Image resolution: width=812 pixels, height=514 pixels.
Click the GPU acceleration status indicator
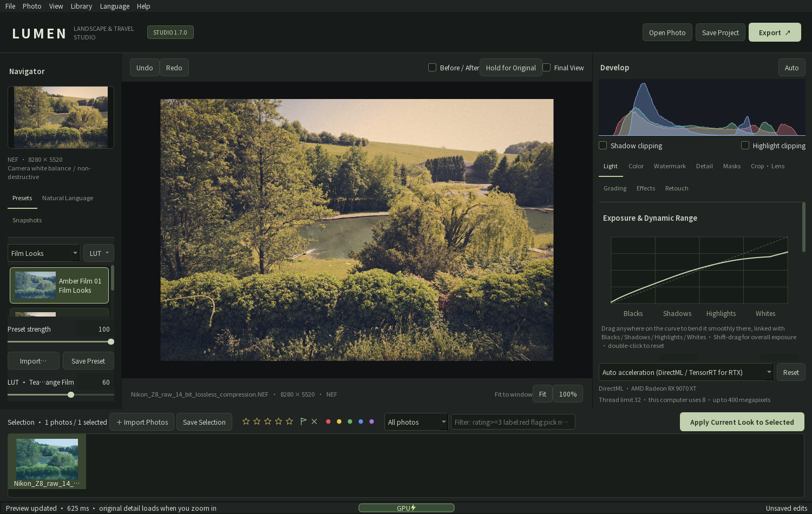[407, 508]
